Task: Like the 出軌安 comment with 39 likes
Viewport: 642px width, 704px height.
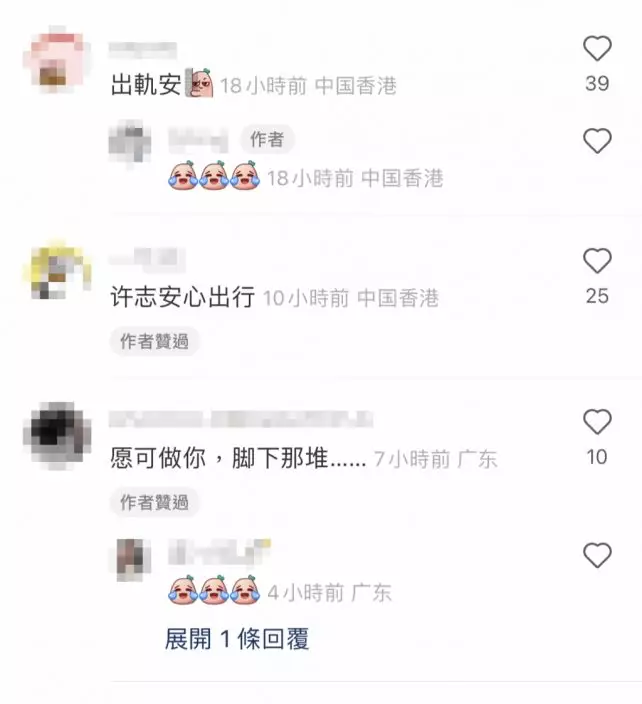Action: pos(597,48)
